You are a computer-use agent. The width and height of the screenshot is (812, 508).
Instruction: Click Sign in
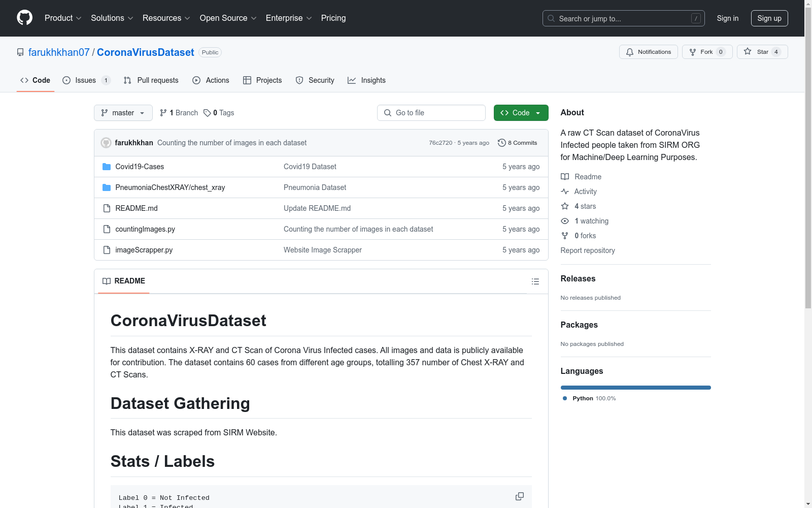(x=728, y=18)
